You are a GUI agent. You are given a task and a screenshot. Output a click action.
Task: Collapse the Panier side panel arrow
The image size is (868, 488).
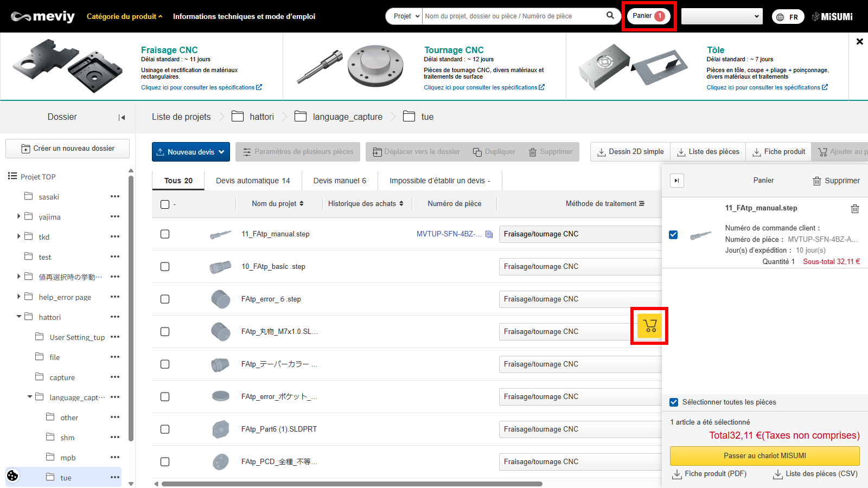[x=676, y=181]
